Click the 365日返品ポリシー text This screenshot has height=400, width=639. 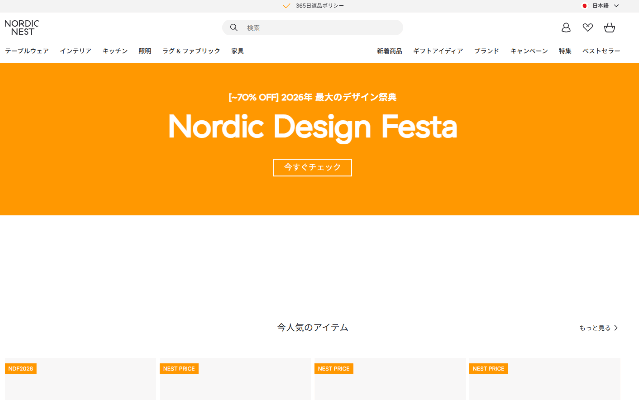coord(320,6)
